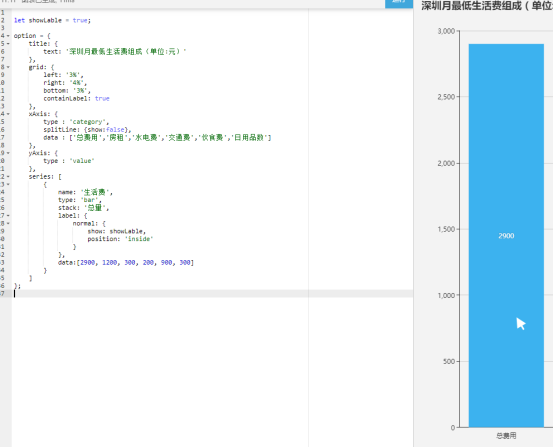Fold the 'series: [' array

[x=8, y=176]
